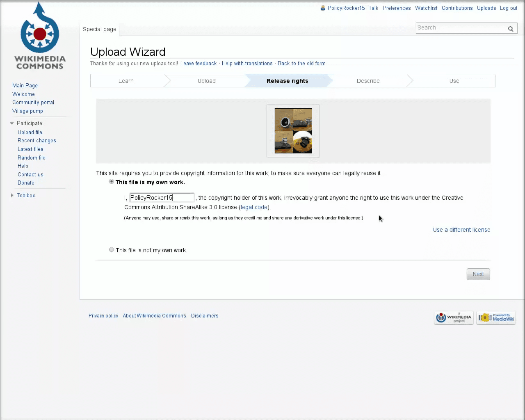Select 'This file is not my own work' radio
525x420 pixels.
[x=112, y=249]
